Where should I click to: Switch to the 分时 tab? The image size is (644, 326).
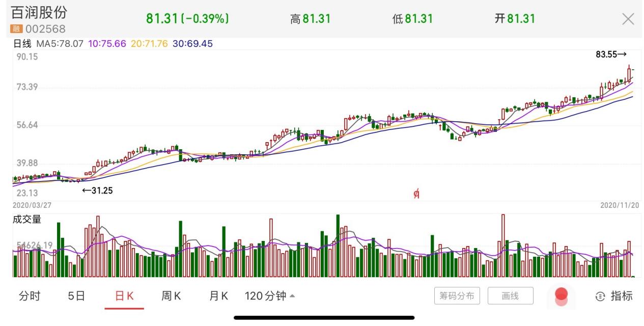coord(30,296)
